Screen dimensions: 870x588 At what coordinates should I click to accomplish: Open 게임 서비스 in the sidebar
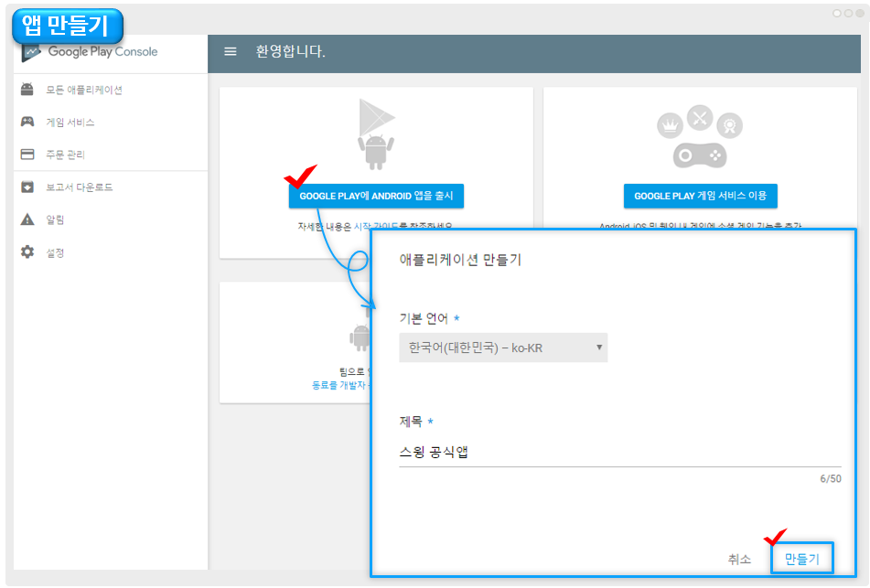tap(70, 122)
